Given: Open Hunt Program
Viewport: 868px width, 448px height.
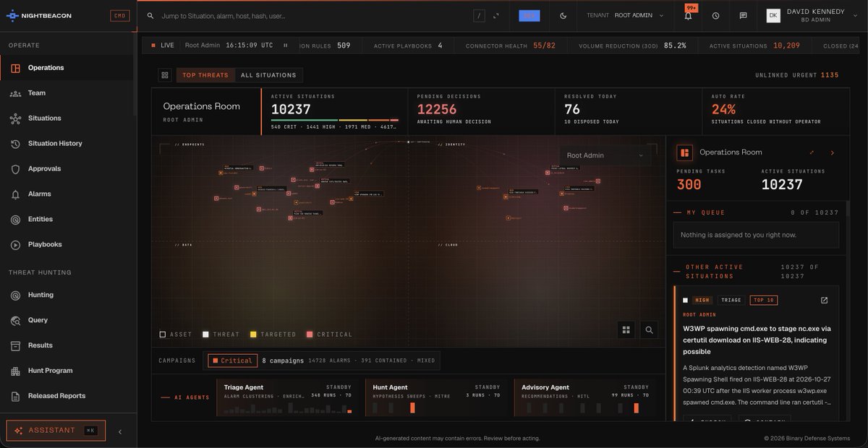Looking at the screenshot, I should click(x=67, y=371).
